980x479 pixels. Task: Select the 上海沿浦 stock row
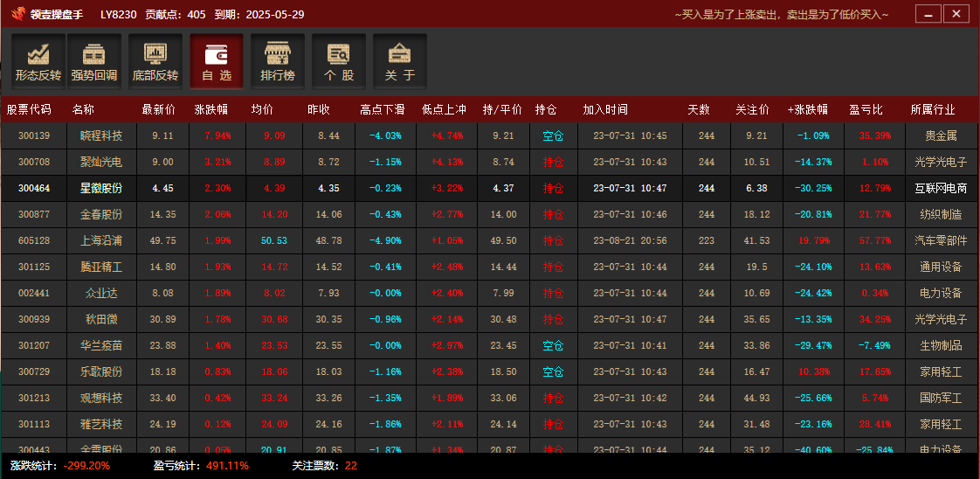[x=101, y=241]
